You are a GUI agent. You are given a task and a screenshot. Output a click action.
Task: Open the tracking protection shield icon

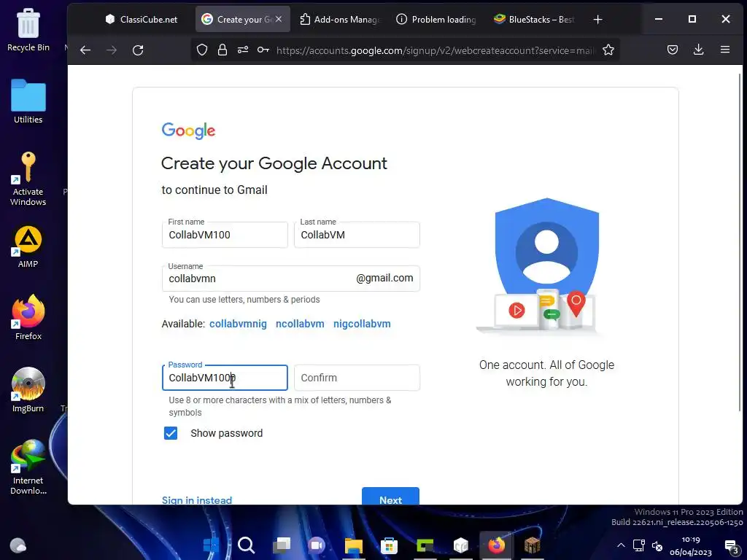[x=202, y=50]
